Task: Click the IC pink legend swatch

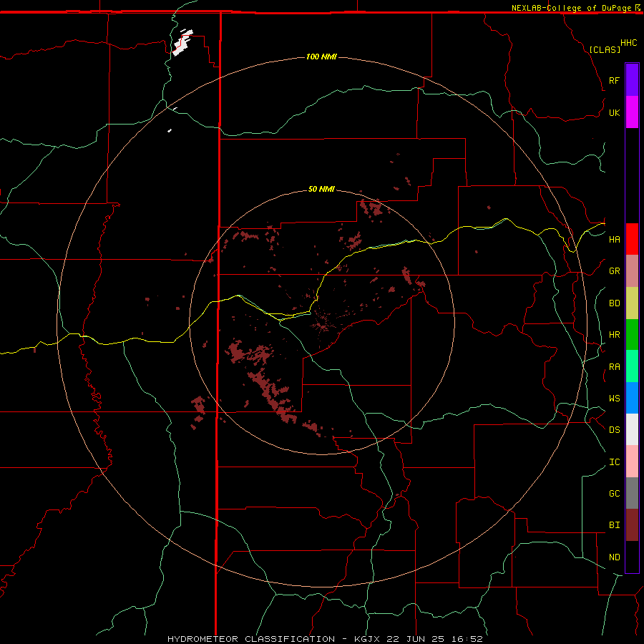Action: (x=632, y=462)
